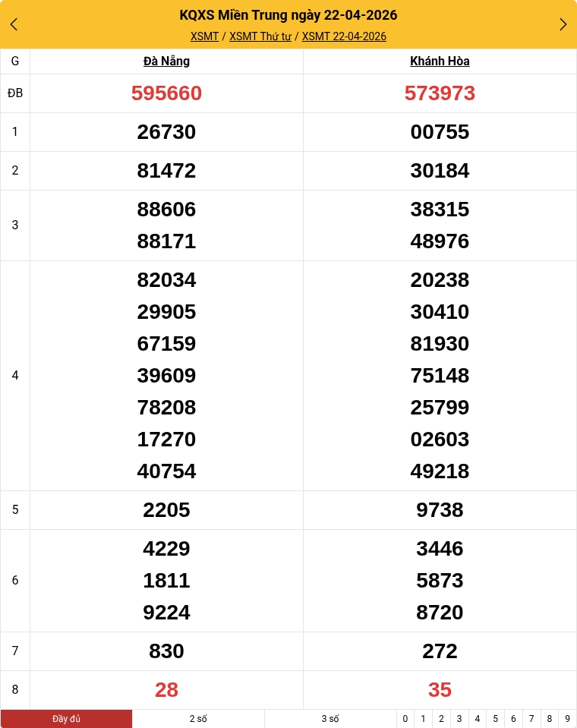Open the XSMT Thứ tư breadcrumb link
577x728 pixels.
point(260,36)
